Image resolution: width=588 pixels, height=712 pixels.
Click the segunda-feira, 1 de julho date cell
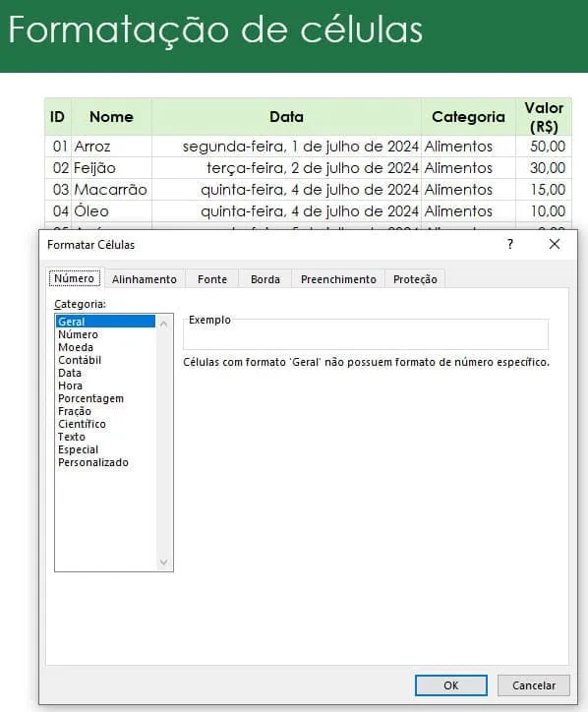[x=286, y=147]
